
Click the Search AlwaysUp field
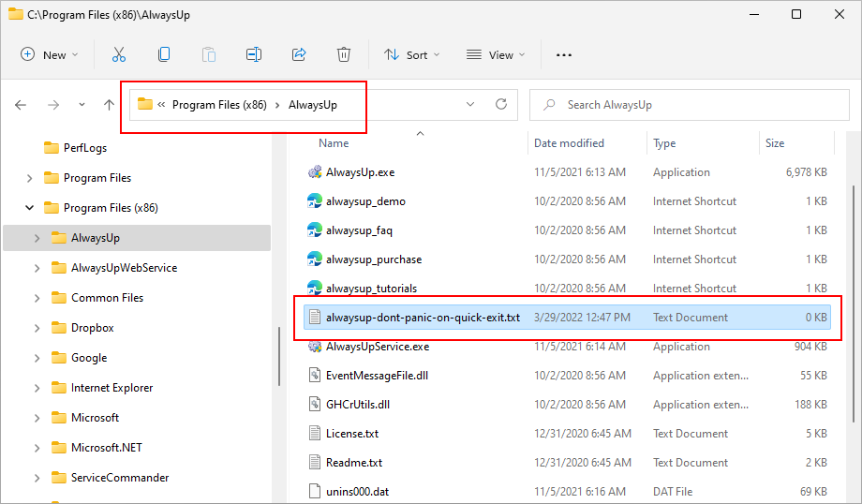(690, 104)
